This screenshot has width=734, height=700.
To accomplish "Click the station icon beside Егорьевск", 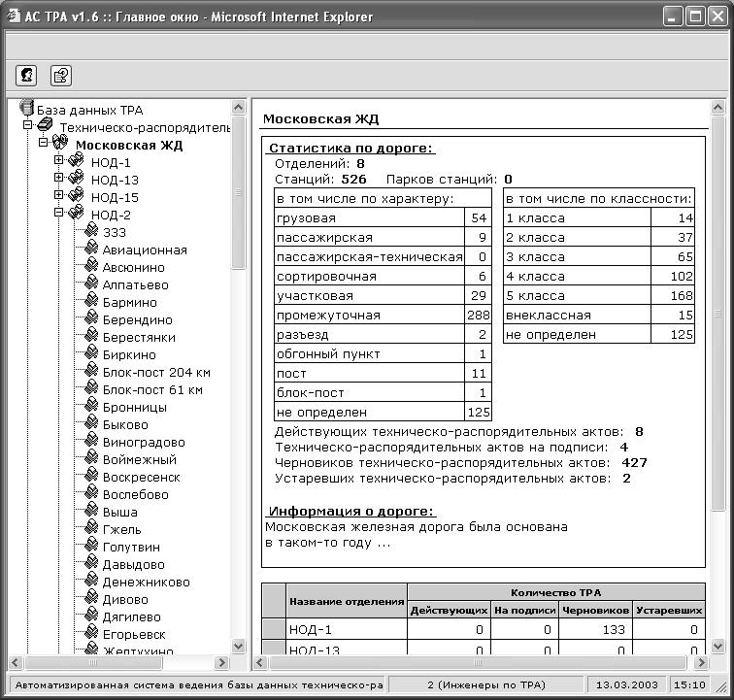I will coord(91,632).
